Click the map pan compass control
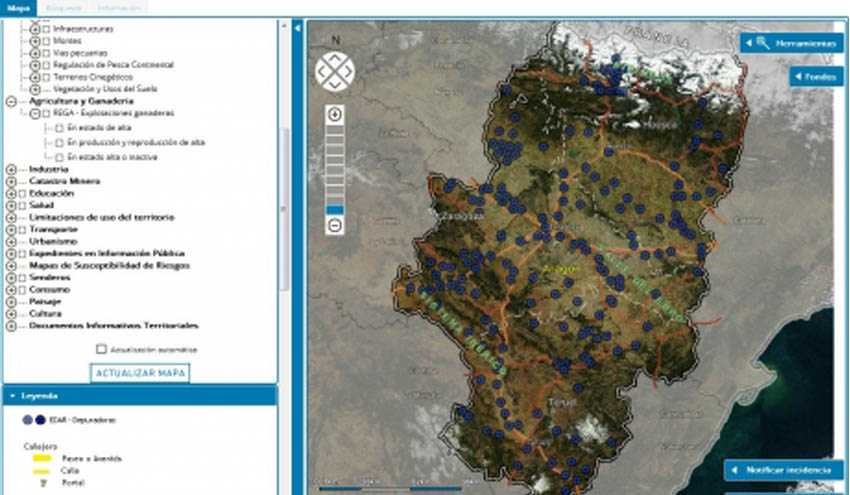The height and width of the screenshot is (495, 850). (334, 71)
